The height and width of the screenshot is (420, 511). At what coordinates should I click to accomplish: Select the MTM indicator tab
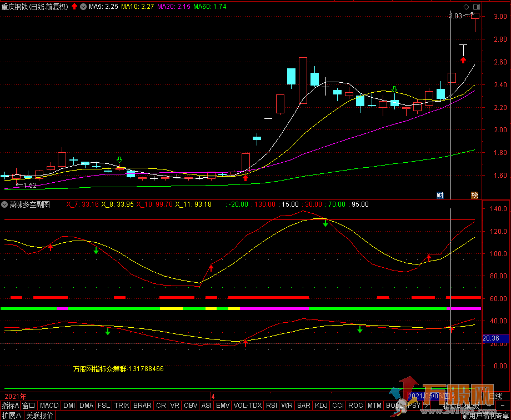point(374,406)
